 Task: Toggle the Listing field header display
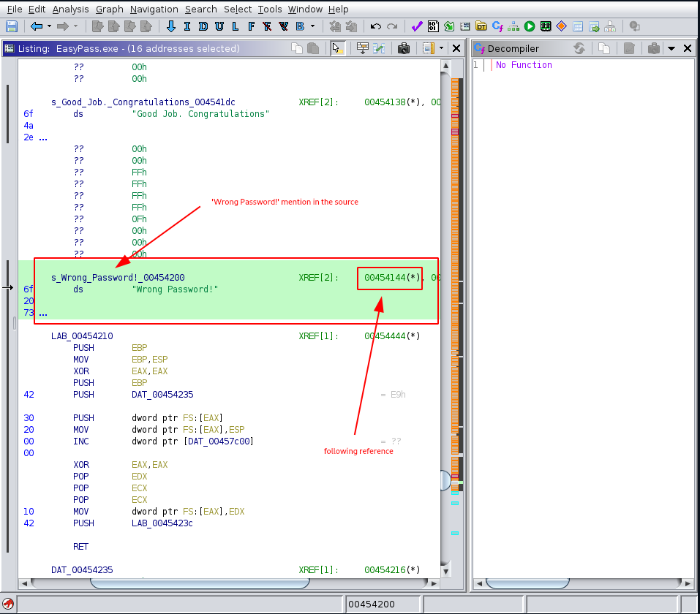[361, 48]
